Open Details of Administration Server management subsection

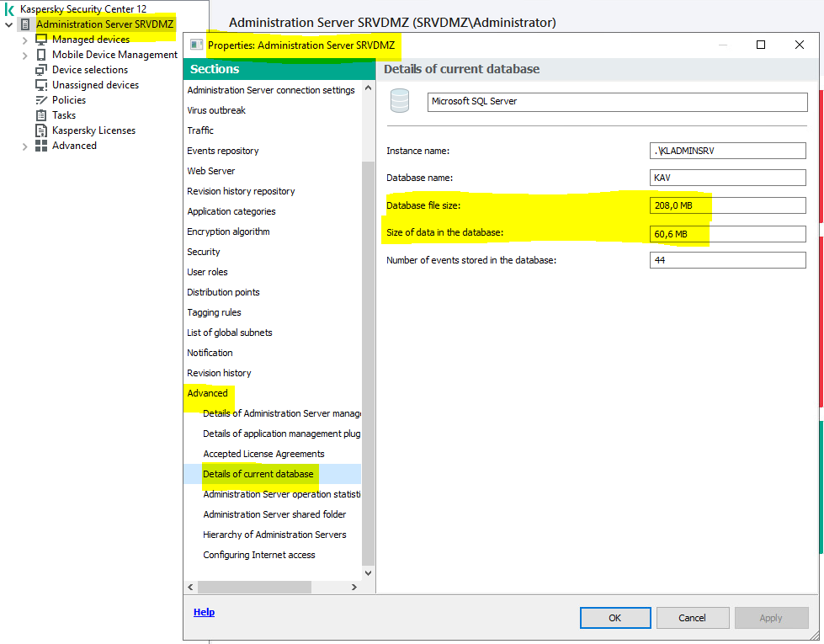282,413
